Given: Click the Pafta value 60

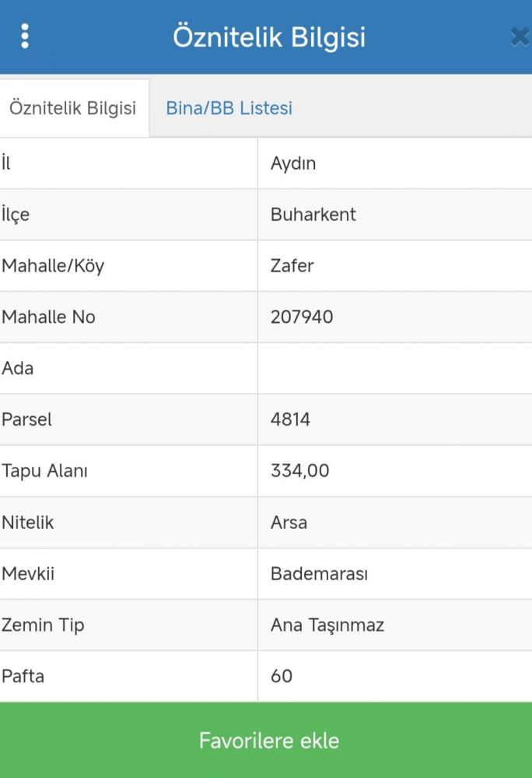Looking at the screenshot, I should click(x=282, y=676).
